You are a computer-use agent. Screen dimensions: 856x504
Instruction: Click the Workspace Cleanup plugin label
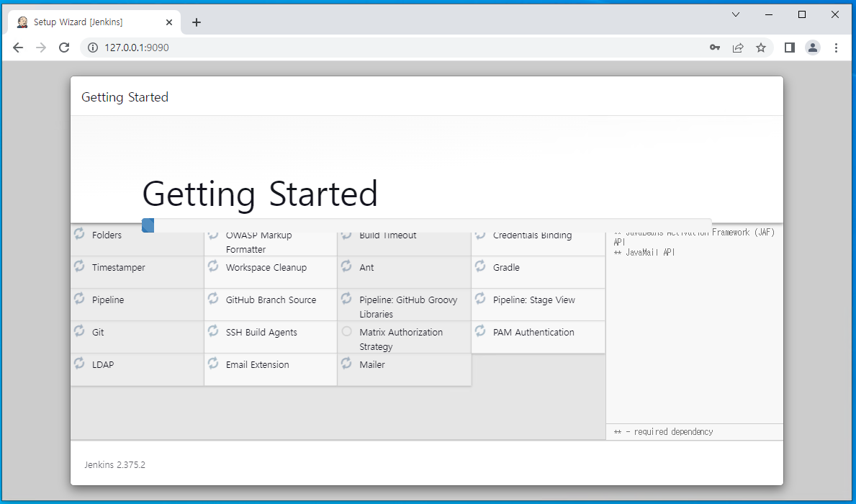[x=266, y=267]
